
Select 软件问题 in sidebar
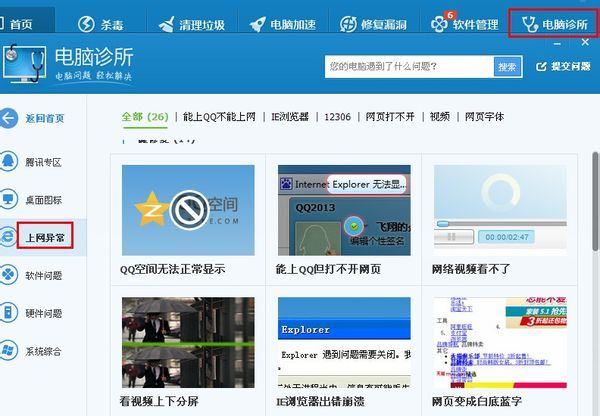pyautogui.click(x=44, y=276)
